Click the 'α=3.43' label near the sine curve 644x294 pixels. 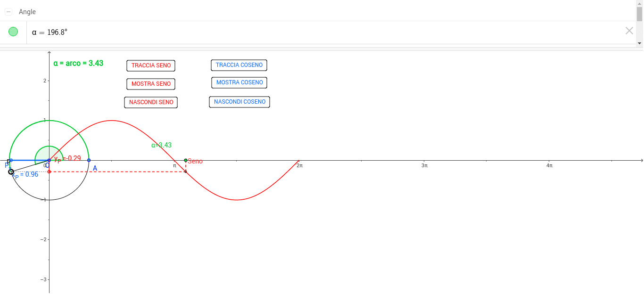(161, 145)
